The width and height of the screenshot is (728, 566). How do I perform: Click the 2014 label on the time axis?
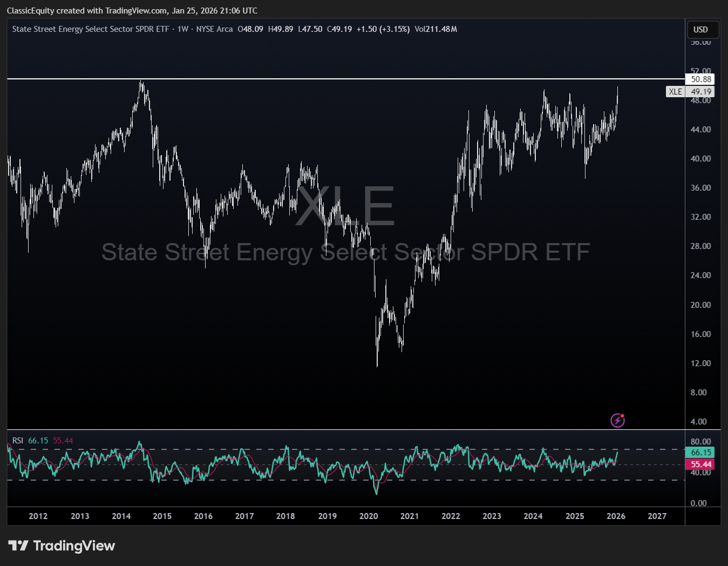[121, 516]
